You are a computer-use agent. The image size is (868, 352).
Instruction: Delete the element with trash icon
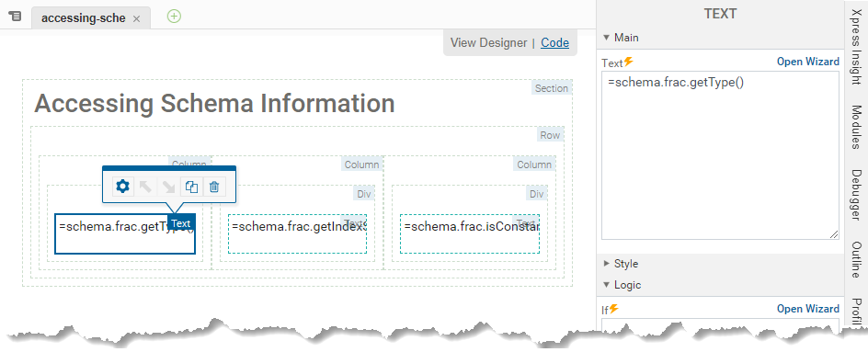pyautogui.click(x=214, y=187)
